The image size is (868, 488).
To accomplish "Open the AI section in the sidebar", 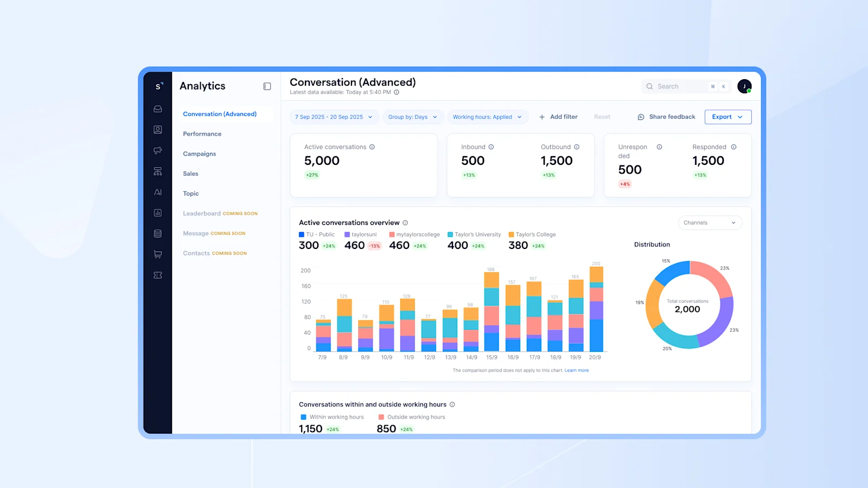I will (x=158, y=192).
